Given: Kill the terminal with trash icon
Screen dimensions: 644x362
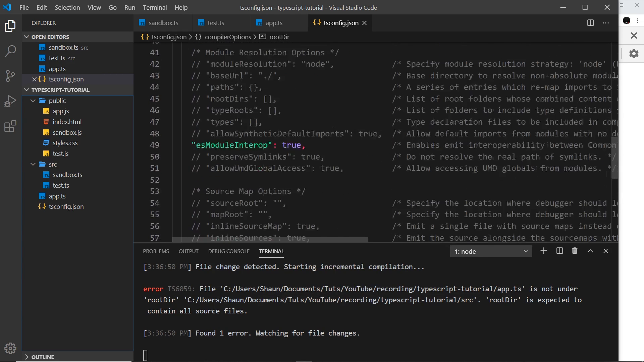Looking at the screenshot, I should (x=575, y=251).
